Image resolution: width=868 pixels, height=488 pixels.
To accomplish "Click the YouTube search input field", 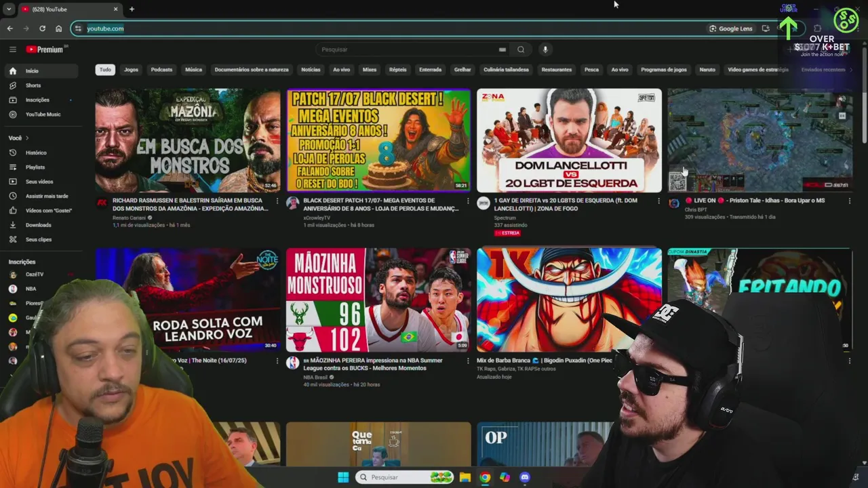I will pos(408,49).
